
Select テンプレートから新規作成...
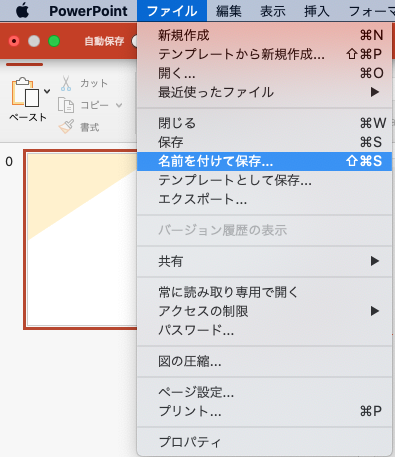point(264,54)
